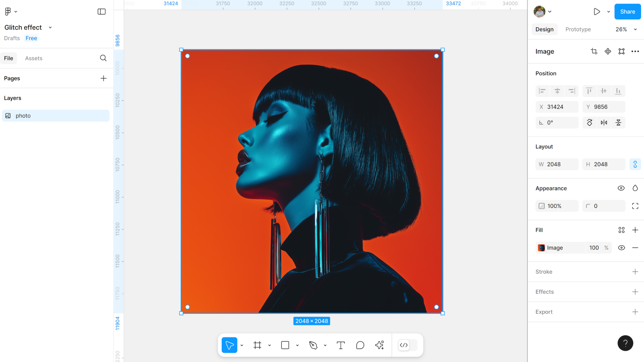Flip the image horizontally
The width and height of the screenshot is (644, 362).
click(604, 123)
